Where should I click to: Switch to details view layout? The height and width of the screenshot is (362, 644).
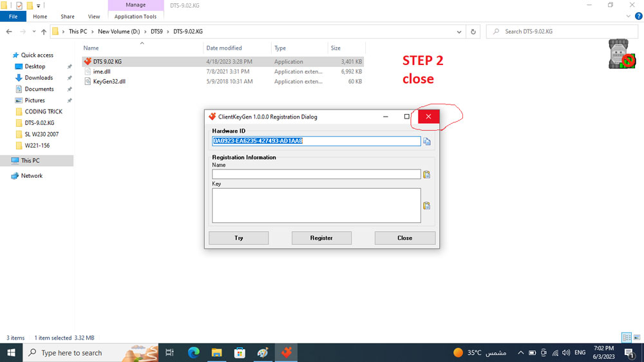tap(627, 338)
